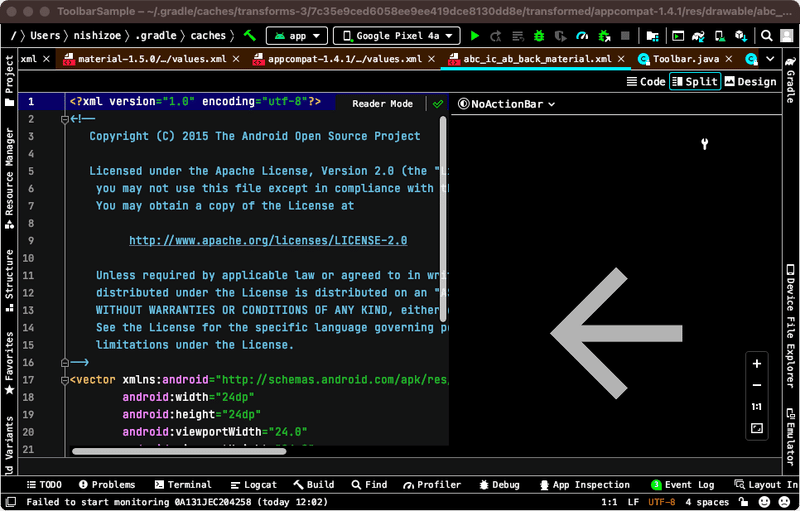This screenshot has width=800, height=511.
Task: Click the vertical scrollbar of code editor
Action: 443,218
